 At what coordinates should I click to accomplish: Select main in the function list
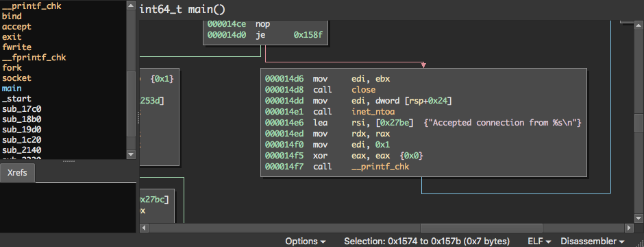pyautogui.click(x=12, y=89)
